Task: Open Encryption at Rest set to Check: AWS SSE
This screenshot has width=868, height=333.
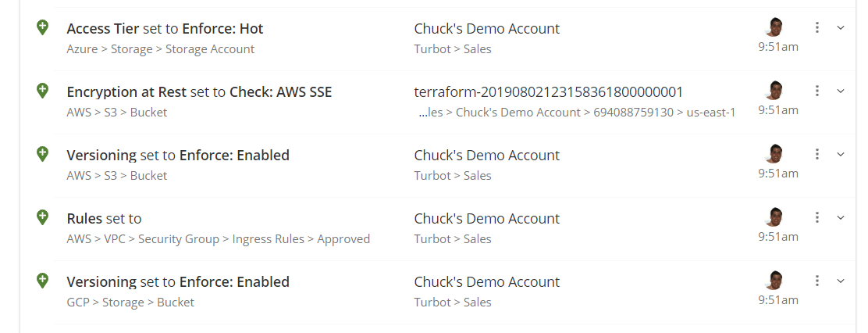Action: tap(199, 91)
